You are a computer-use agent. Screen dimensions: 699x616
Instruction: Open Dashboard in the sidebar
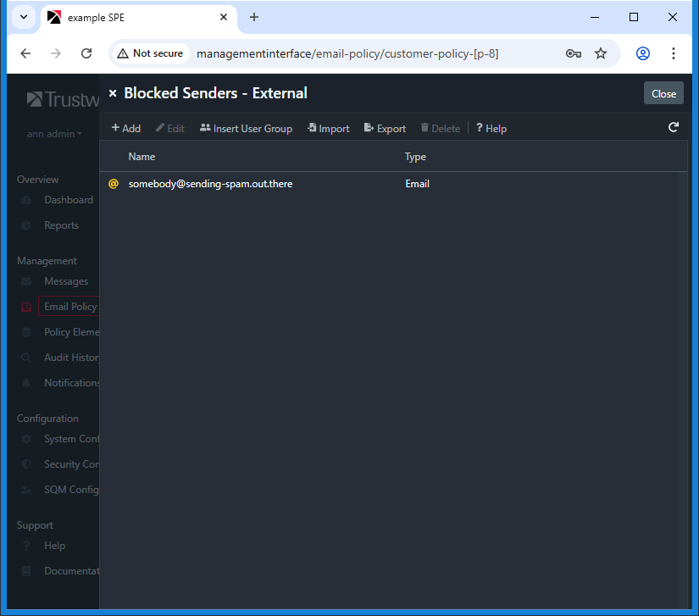(x=68, y=200)
